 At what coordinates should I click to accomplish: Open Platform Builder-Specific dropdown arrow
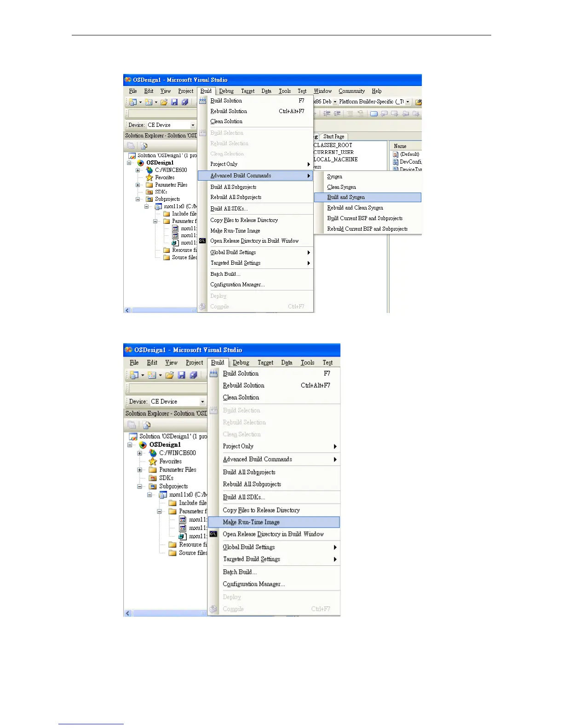point(408,102)
